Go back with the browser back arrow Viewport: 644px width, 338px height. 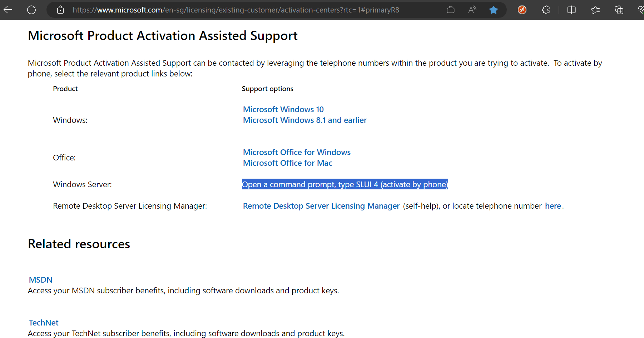click(x=8, y=10)
